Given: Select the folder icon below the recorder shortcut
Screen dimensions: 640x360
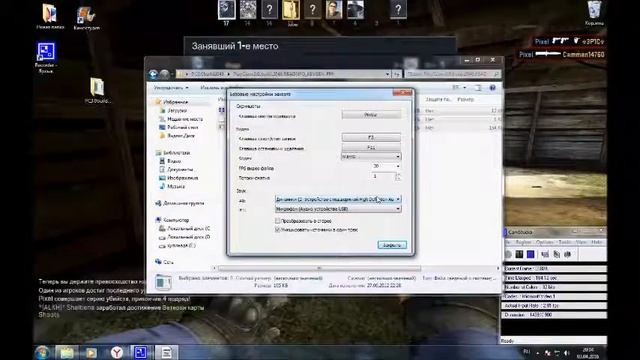Looking at the screenshot, I should tap(97, 90).
